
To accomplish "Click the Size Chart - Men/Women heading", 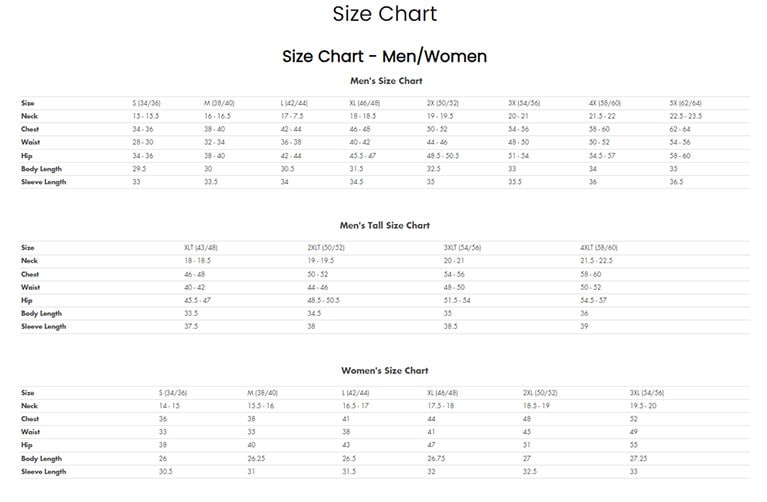I will coord(384,56).
